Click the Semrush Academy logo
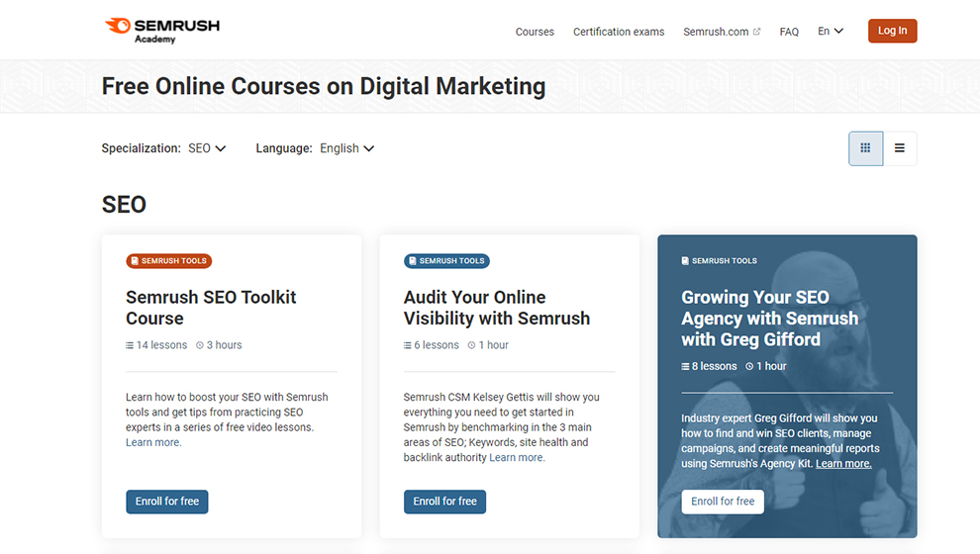This screenshot has height=554, width=980. point(162,31)
